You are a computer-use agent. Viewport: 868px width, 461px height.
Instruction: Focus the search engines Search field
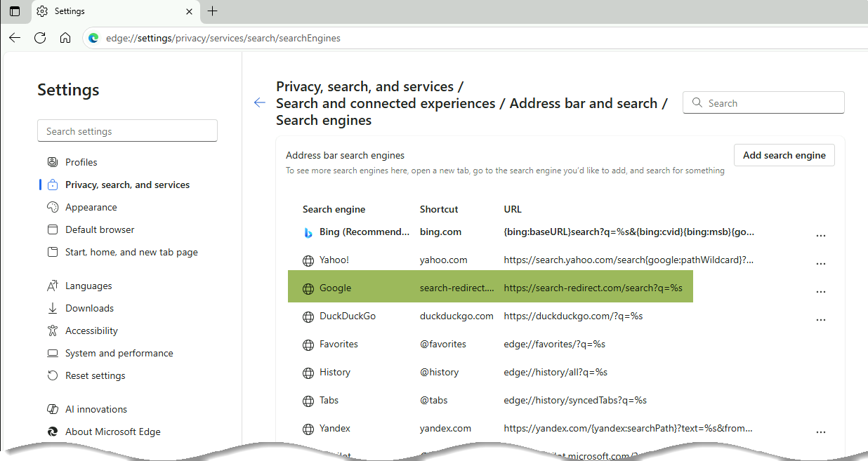point(763,103)
